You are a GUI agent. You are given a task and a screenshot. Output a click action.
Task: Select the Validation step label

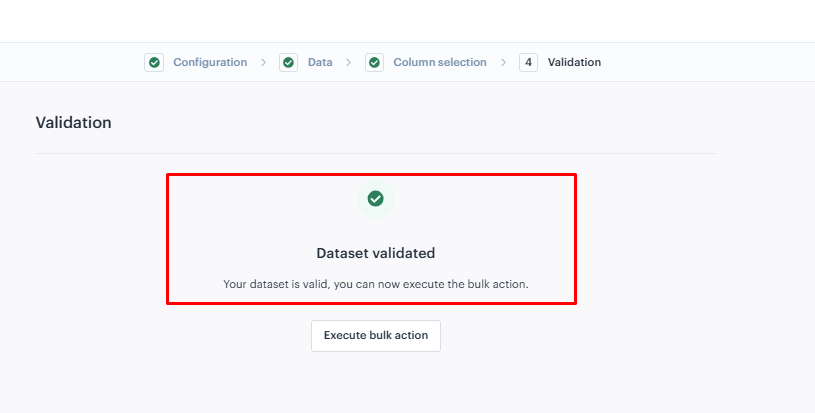coord(574,62)
